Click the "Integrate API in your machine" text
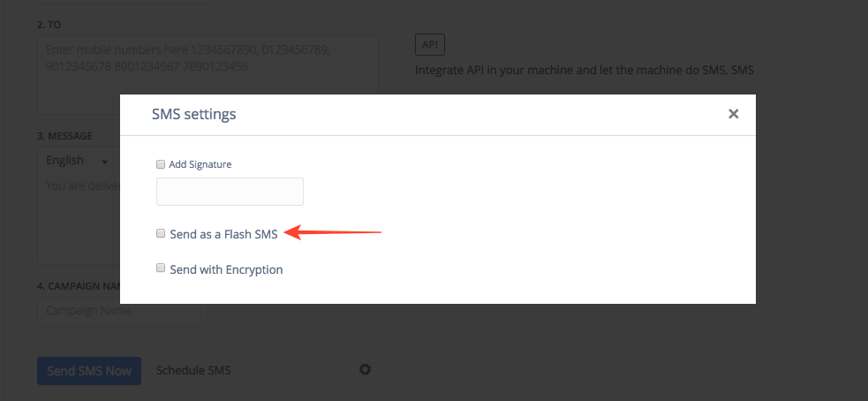Viewport: 868px width, 401px height. click(584, 70)
